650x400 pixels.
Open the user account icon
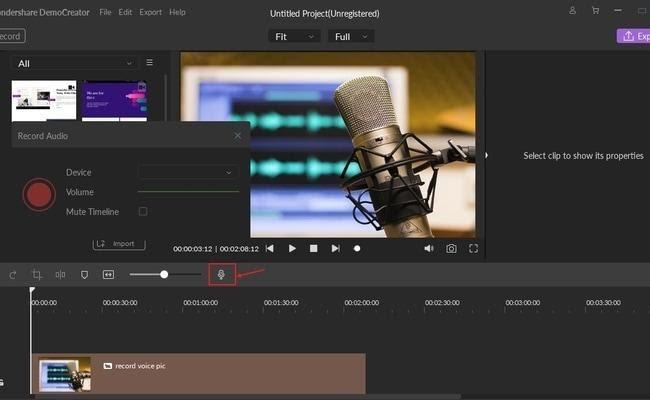[574, 12]
